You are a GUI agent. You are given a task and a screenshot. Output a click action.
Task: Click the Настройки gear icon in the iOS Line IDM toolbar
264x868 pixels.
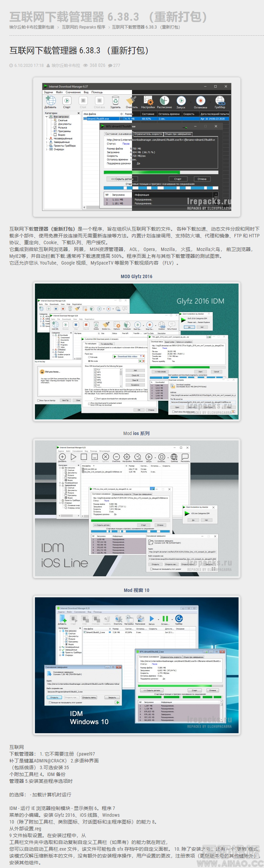127,457
